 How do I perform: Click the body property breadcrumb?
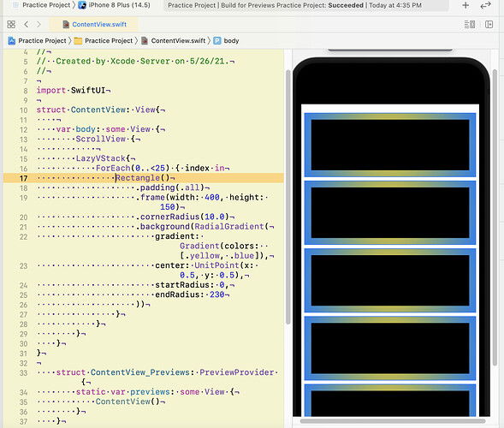click(x=231, y=41)
